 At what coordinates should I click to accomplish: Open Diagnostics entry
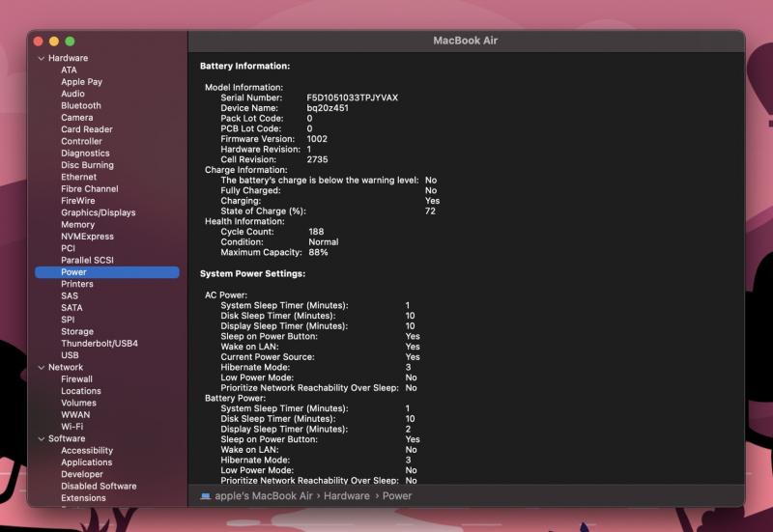click(85, 154)
